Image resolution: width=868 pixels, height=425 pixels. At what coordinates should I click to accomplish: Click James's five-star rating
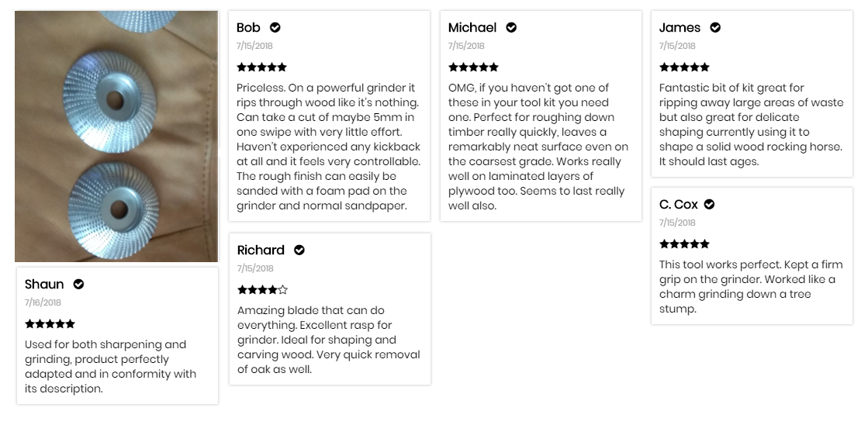[x=684, y=67]
